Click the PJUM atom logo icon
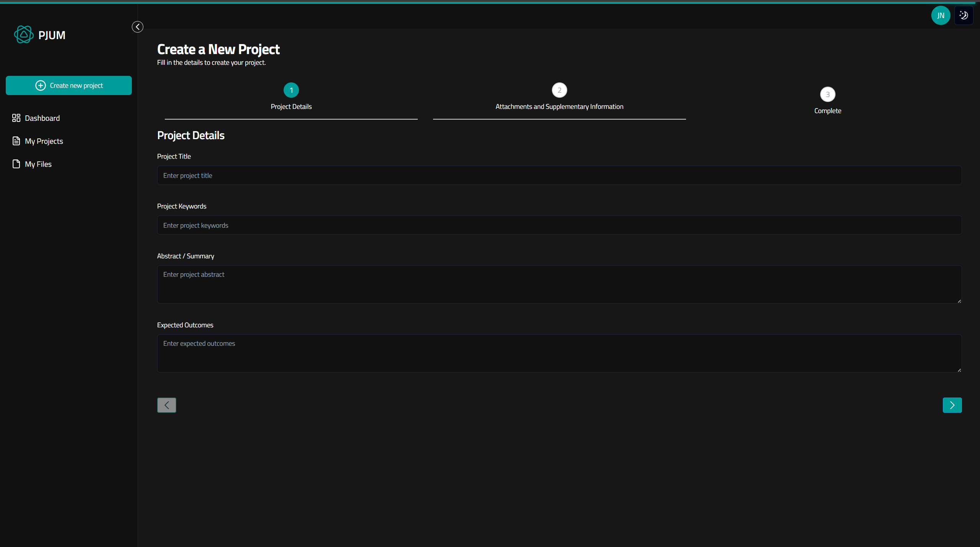Image resolution: width=980 pixels, height=547 pixels. tap(24, 35)
